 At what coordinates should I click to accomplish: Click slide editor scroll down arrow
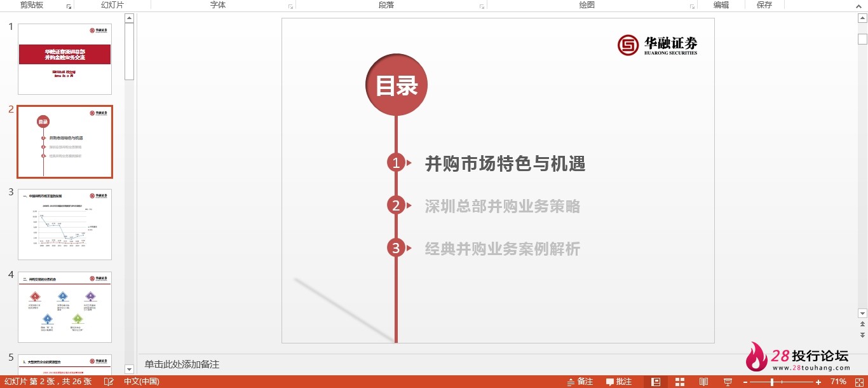coord(862,313)
